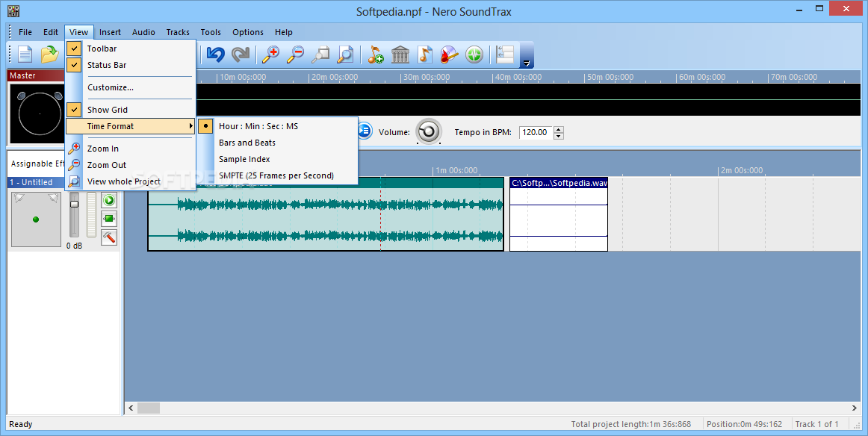Viewport: 868px width, 436px height.
Task: Open the Edit menu
Action: 51,32
